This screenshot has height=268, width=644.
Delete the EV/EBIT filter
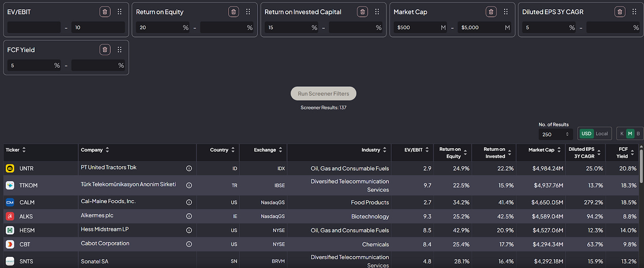tap(105, 12)
